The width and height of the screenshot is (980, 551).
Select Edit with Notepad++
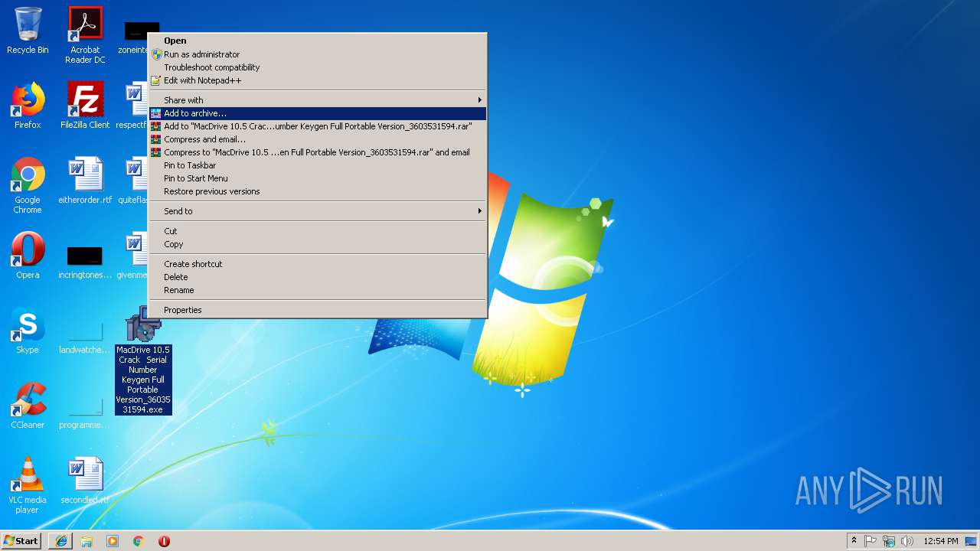[318, 80]
